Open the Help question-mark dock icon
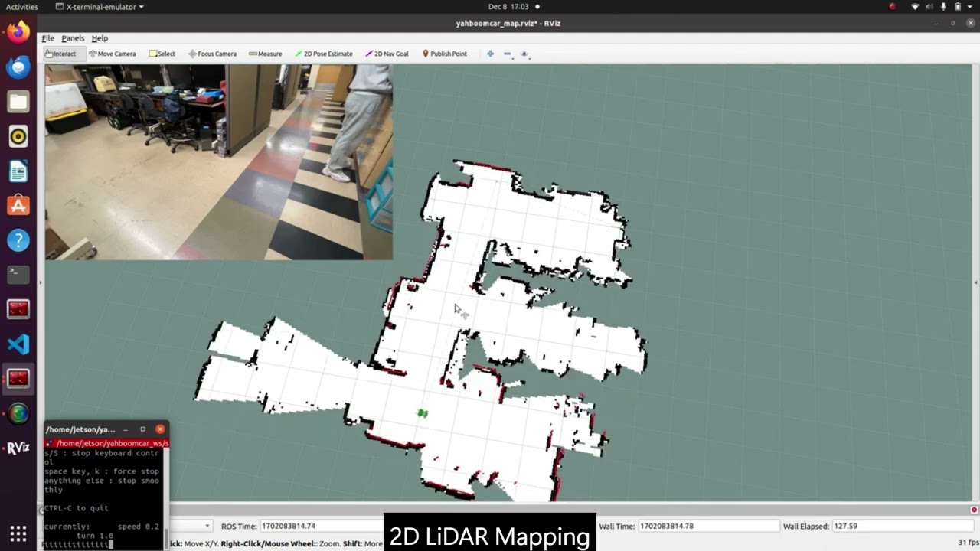 tap(18, 240)
